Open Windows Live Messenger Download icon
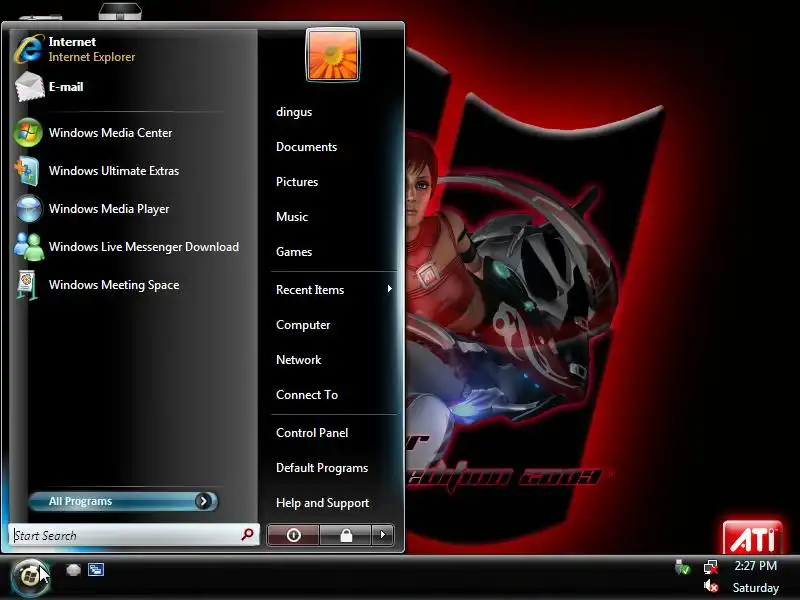 click(x=29, y=247)
